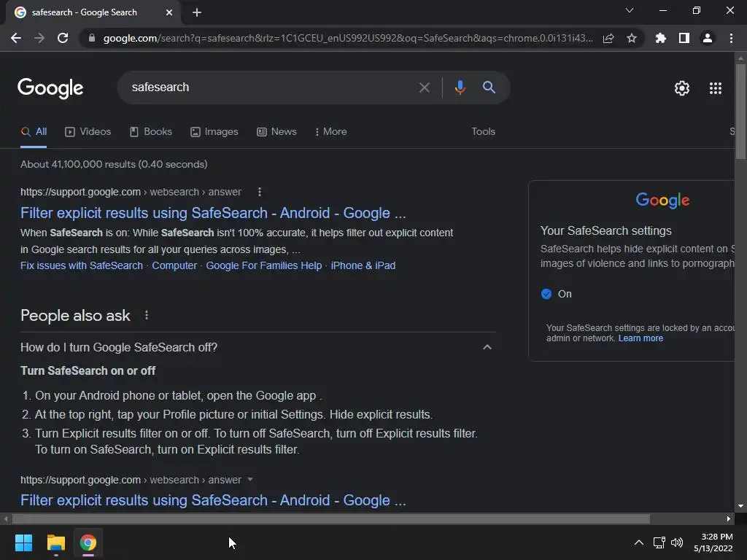Select the SafeSearch On radio option
Image resolution: width=747 pixels, height=560 pixels.
[546, 294]
